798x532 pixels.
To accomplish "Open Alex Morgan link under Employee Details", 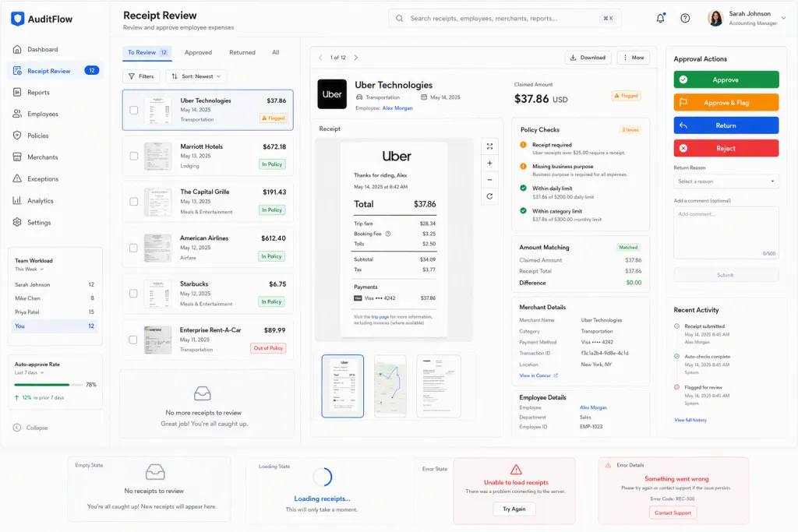I will [593, 407].
